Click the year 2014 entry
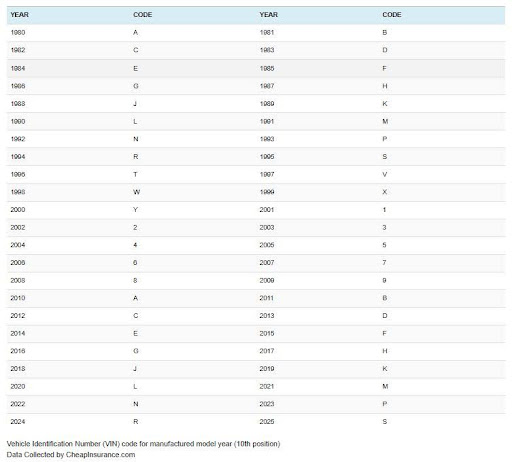The image size is (512, 462). click(x=18, y=333)
